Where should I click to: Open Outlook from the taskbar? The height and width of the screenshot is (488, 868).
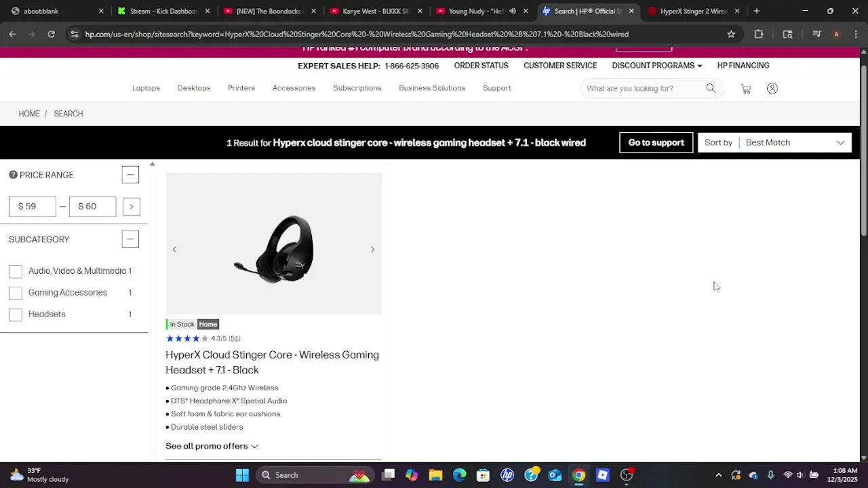(x=555, y=475)
